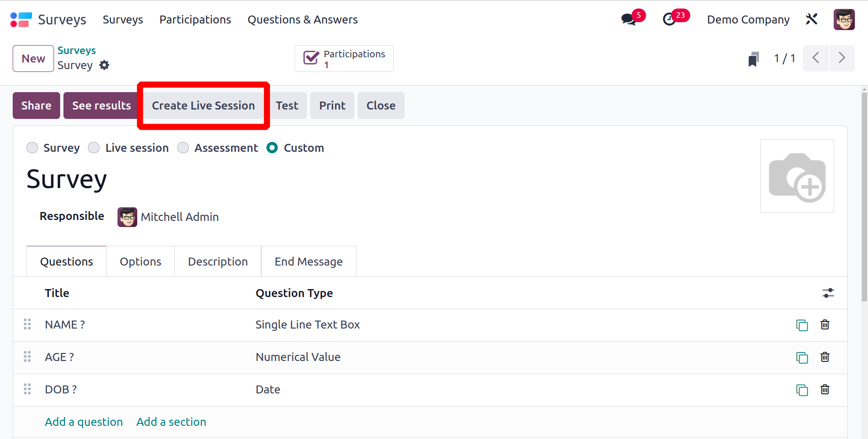The width and height of the screenshot is (868, 439).
Task: Open the Questions & Answers menu
Action: click(303, 20)
